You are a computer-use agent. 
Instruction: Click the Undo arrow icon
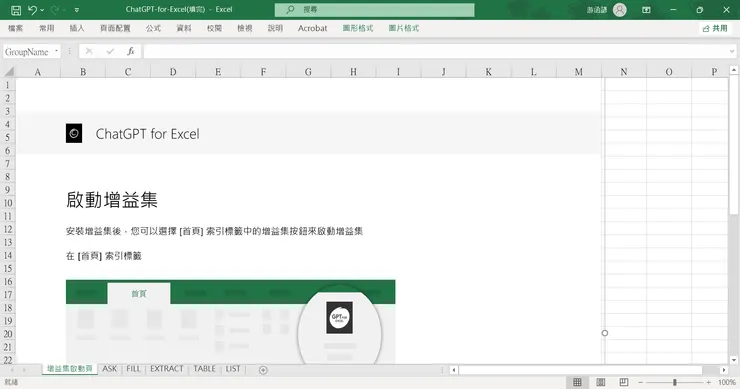tap(32, 9)
